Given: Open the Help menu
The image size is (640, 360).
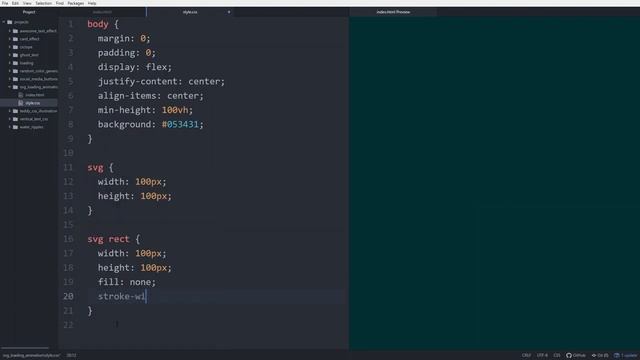Looking at the screenshot, I should point(92,3).
